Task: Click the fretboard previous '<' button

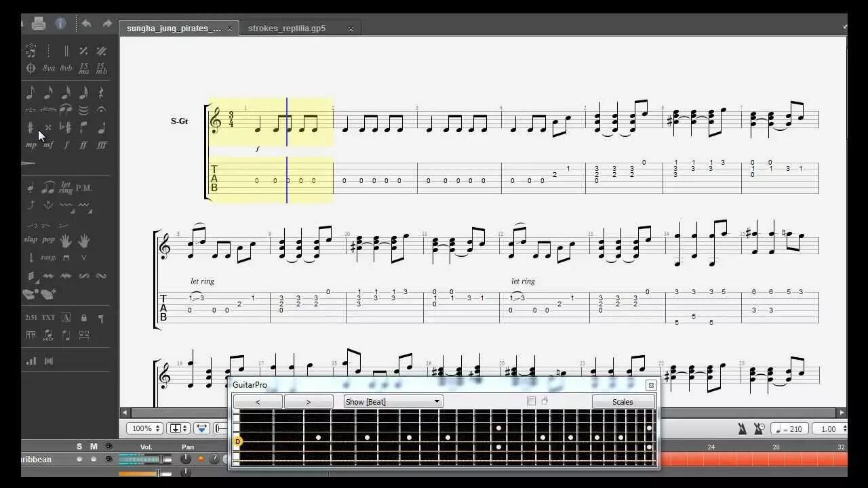Action: (258, 402)
